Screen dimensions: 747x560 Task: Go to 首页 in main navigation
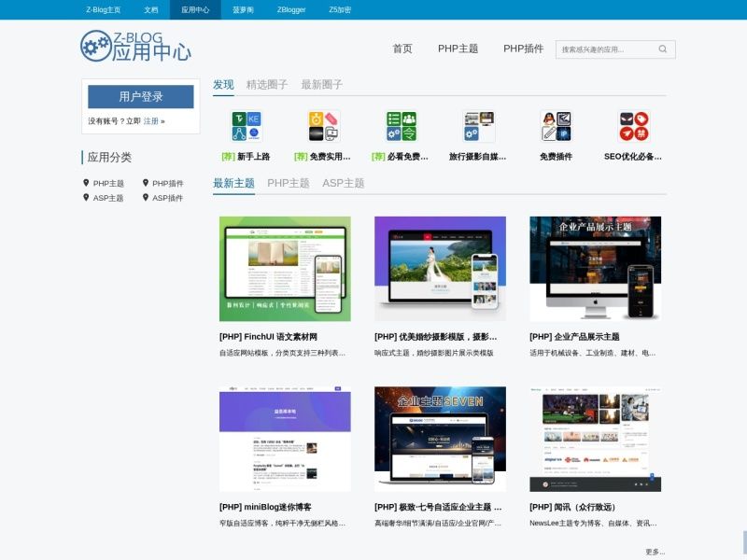[x=402, y=49]
